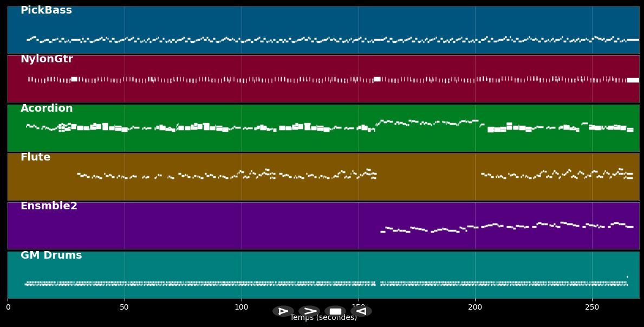Click the empty gap in the Flute track
This screenshot has height=327, width=644.
click(x=428, y=176)
